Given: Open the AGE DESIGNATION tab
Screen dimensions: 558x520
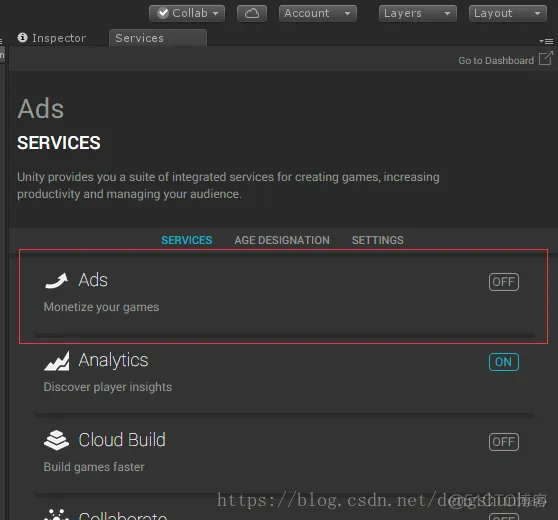Looking at the screenshot, I should (x=282, y=240).
